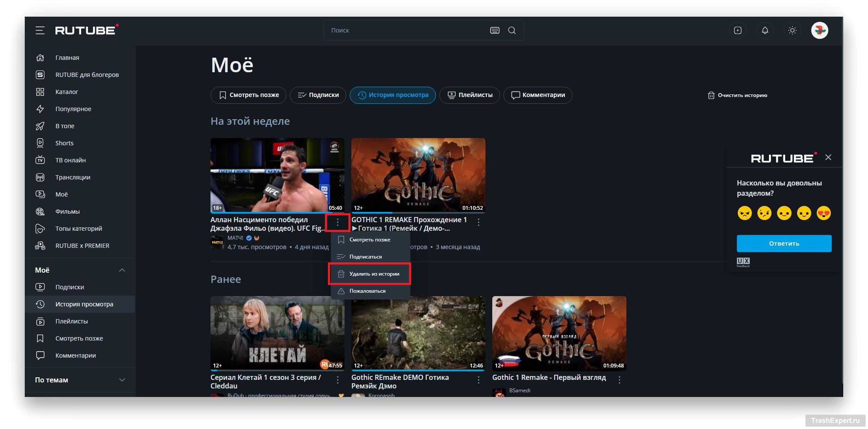
Task: Collapse the Моё sidebar section
Action: point(122,270)
